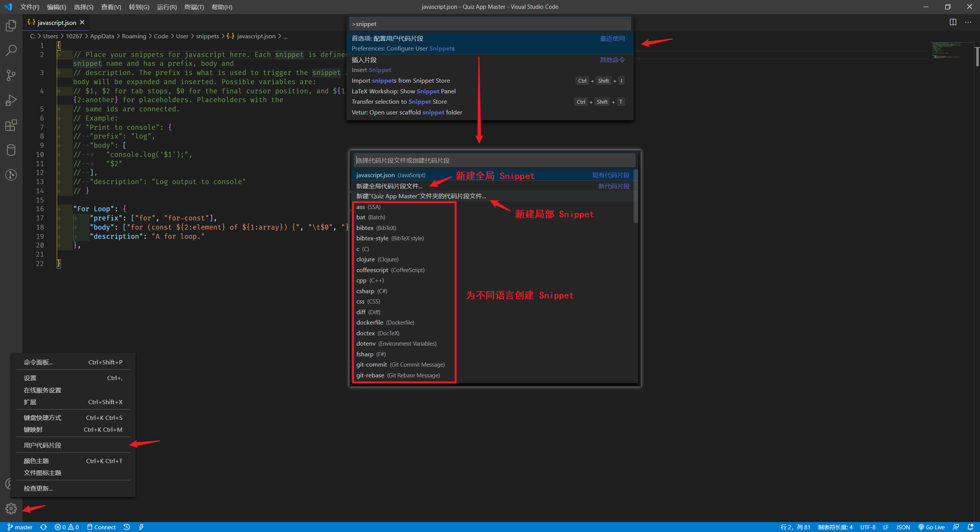Click the >snippet command palette input

tap(490, 24)
